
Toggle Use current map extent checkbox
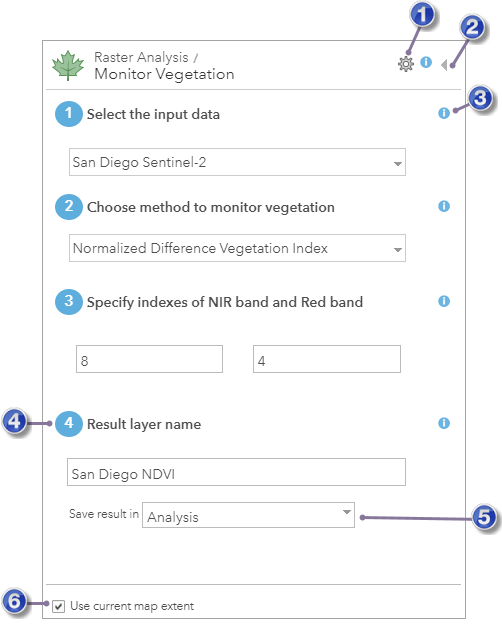coord(59,607)
